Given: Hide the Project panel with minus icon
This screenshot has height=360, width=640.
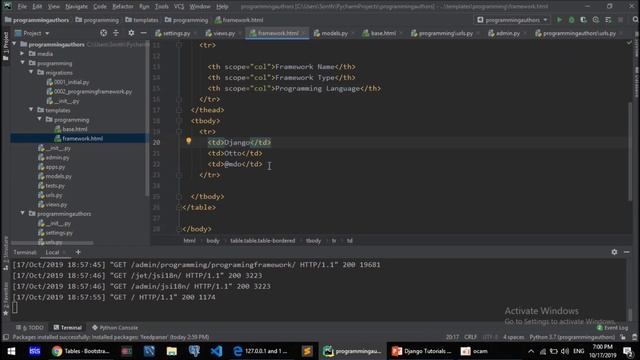Looking at the screenshot, I should (x=144, y=33).
